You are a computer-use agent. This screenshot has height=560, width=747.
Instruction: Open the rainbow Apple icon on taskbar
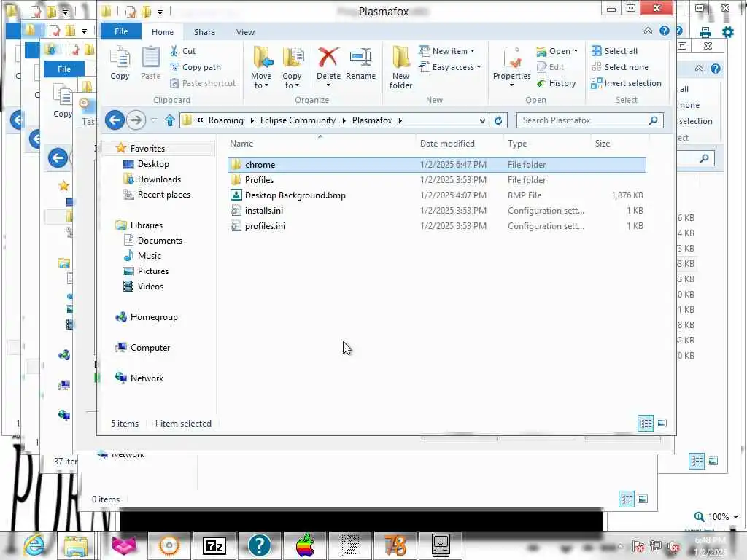tap(306, 545)
